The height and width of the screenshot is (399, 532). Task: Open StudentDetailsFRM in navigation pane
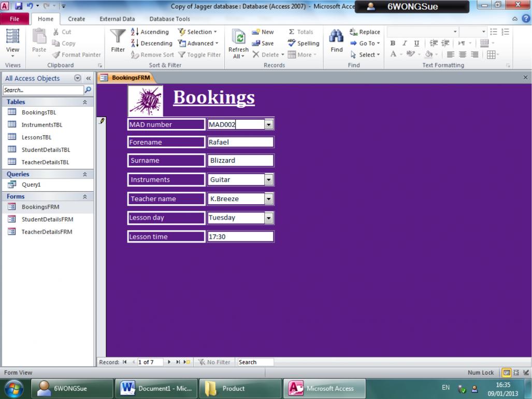click(47, 219)
